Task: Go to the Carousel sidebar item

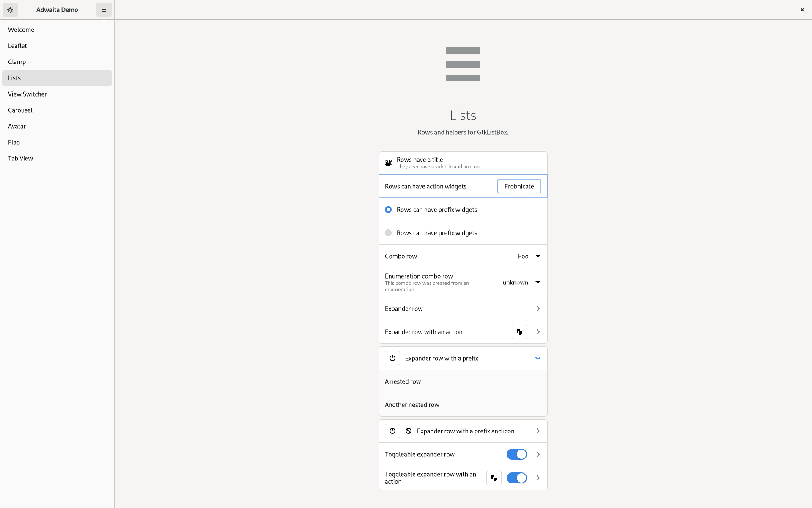Action: pos(20,110)
